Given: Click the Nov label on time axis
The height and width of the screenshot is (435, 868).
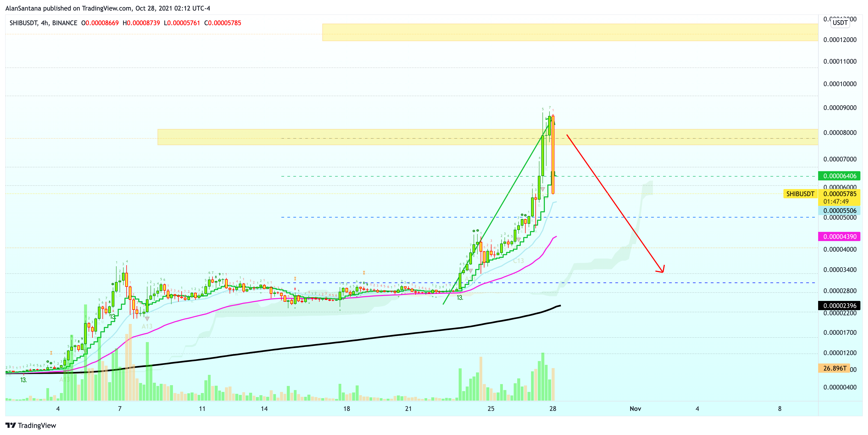Looking at the screenshot, I should 635,408.
